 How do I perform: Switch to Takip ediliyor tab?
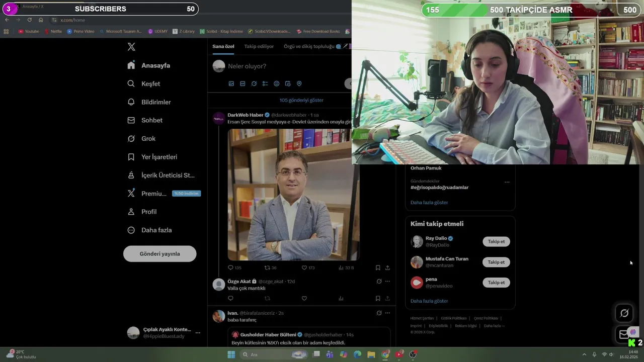(259, 46)
